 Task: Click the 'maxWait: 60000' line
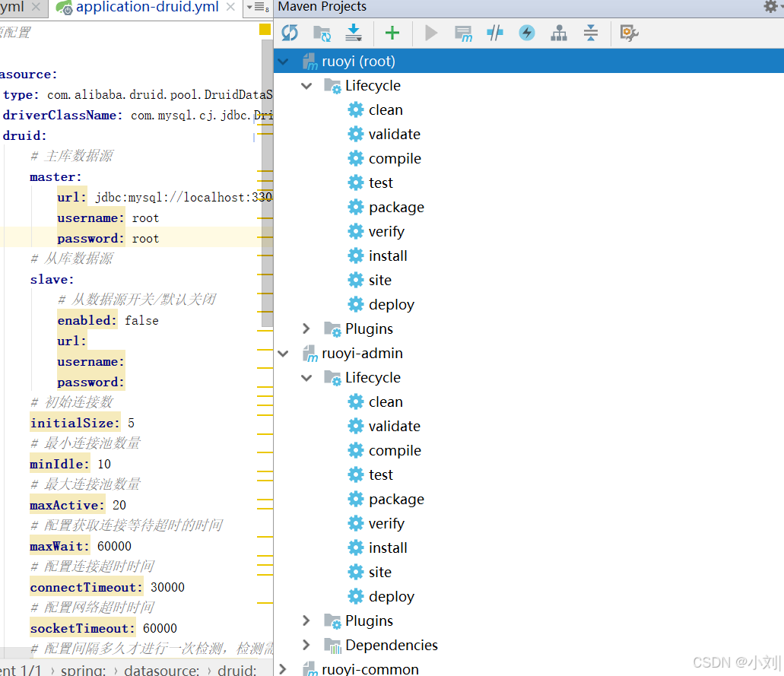click(x=81, y=547)
